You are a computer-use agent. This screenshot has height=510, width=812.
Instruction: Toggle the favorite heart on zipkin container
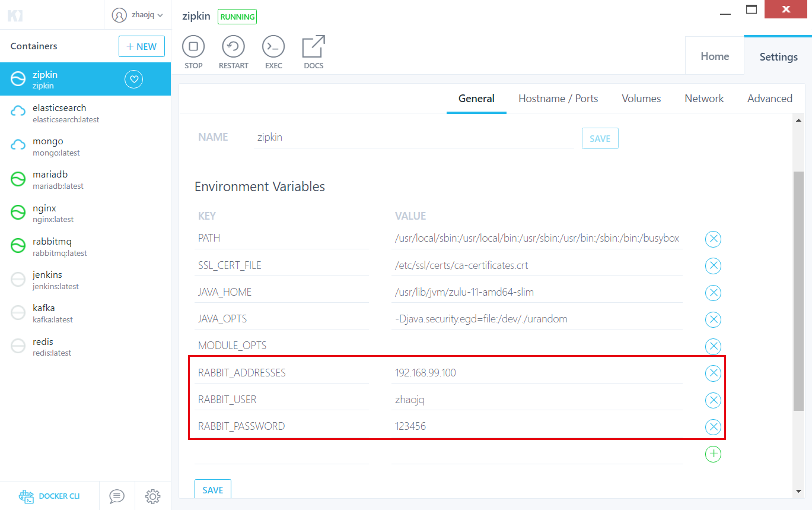(133, 79)
